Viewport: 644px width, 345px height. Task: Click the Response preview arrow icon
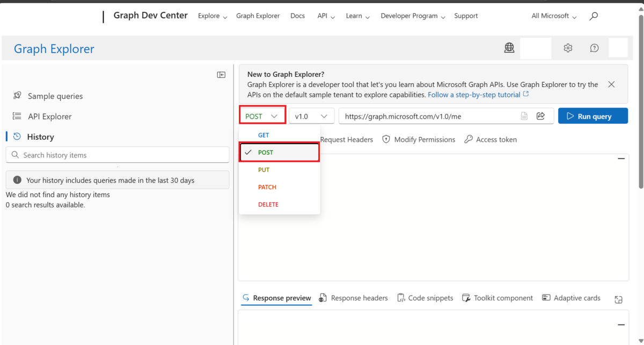246,298
